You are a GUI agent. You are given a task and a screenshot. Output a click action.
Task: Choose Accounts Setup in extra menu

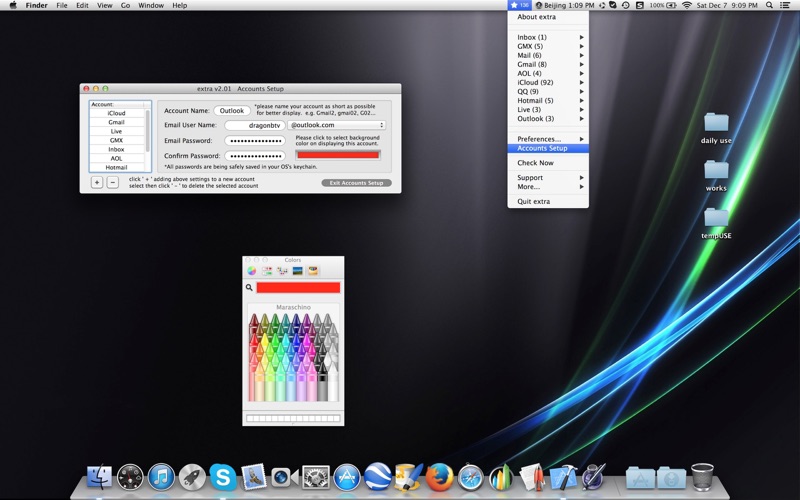click(548, 148)
